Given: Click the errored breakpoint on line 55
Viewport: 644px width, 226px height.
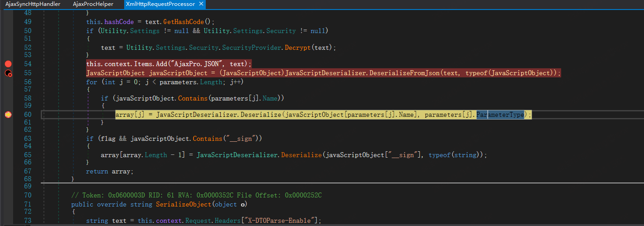Looking at the screenshot, I should 8,73.
